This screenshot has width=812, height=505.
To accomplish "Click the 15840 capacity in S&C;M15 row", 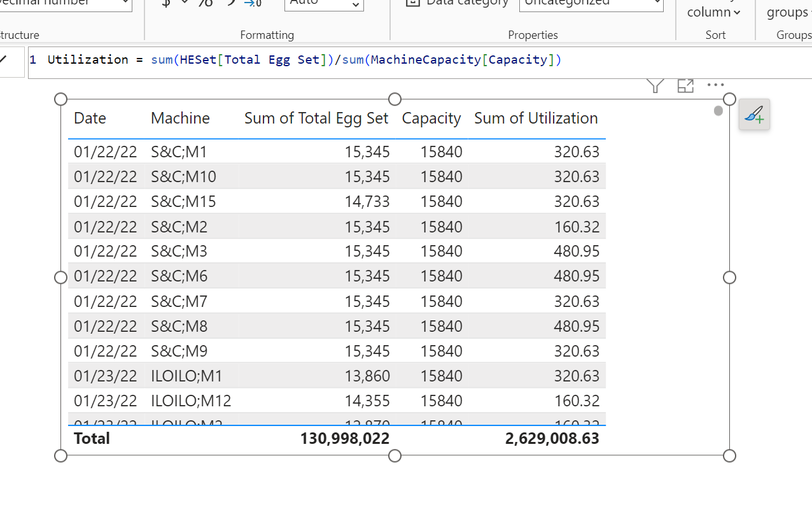I will point(441,201).
